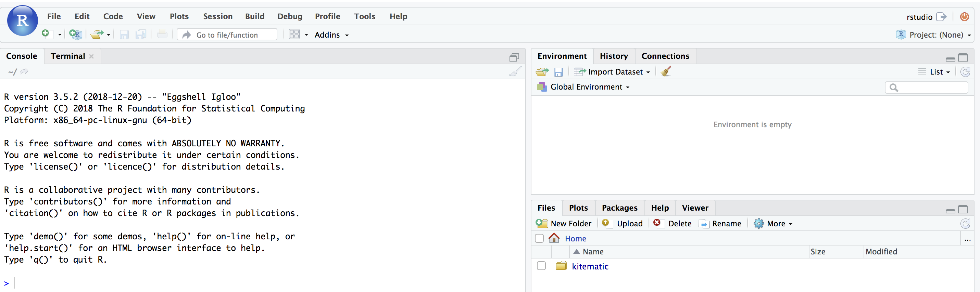Click the New Folder button
980x292 pixels.
(x=563, y=224)
